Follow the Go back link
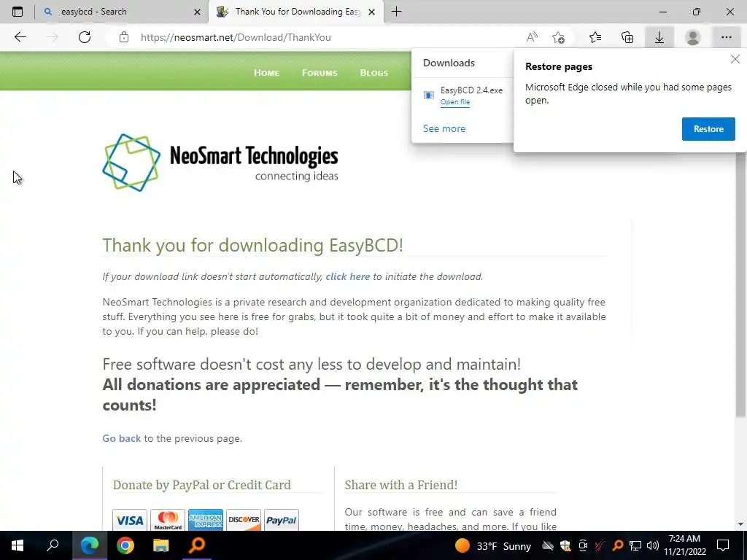 tap(122, 438)
